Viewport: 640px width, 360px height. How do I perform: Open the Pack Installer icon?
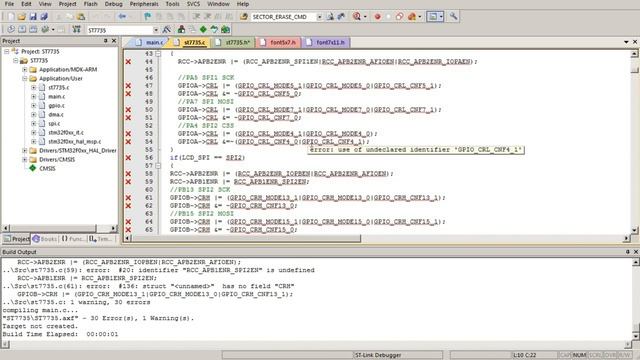pos(225,30)
